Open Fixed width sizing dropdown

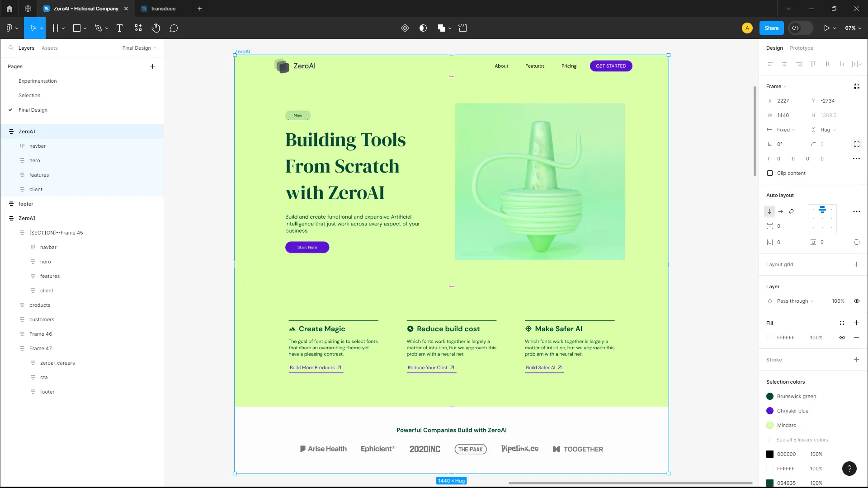786,130
